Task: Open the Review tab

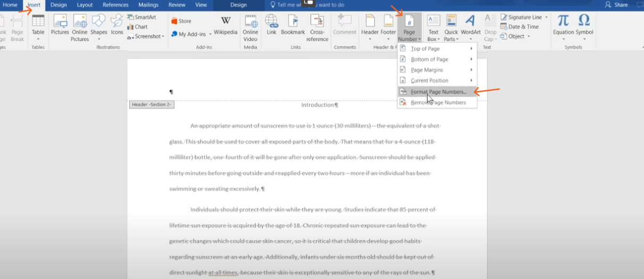Action: (x=177, y=5)
